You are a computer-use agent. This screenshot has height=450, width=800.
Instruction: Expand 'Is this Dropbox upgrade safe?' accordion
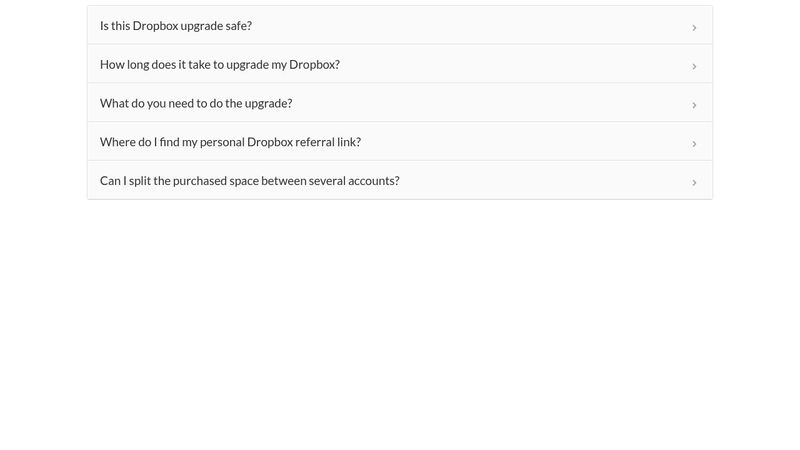click(x=400, y=26)
